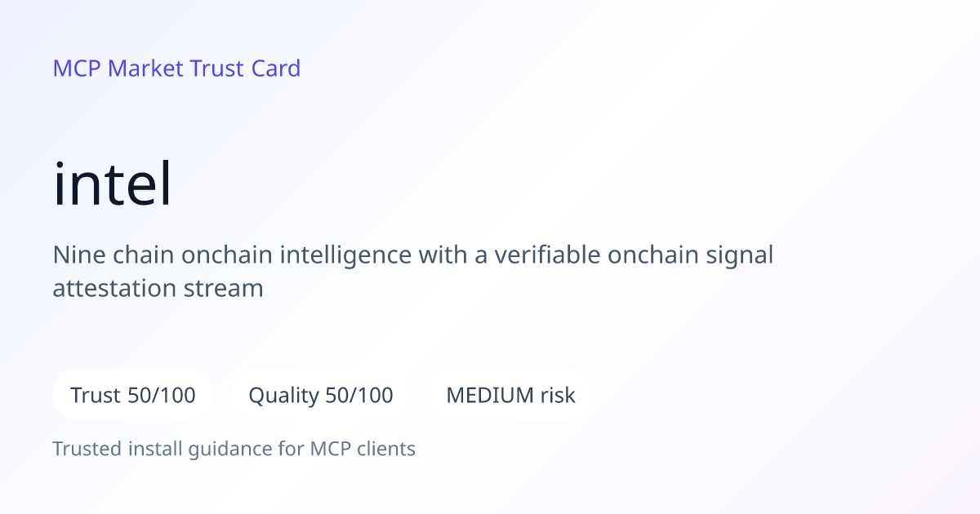Screen dimensions: 980x514
Task: Click the Quality 50/100 badge
Action: coord(321,396)
